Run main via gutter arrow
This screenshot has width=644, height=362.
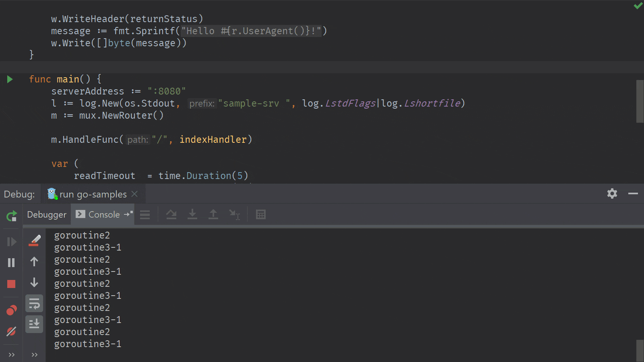[10, 79]
